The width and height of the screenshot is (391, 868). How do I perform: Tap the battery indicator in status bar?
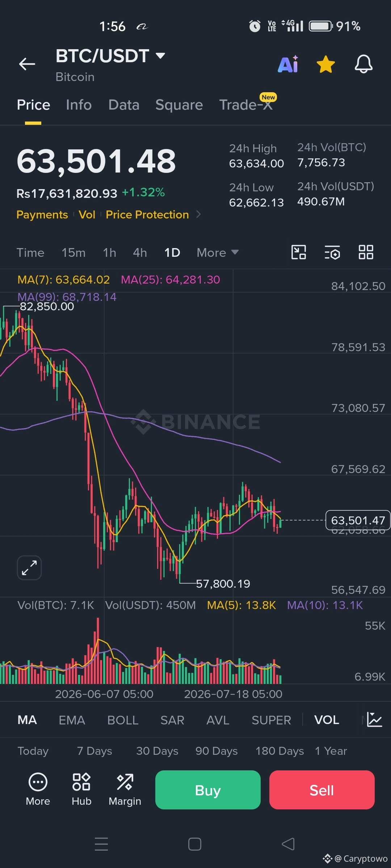[x=321, y=26]
